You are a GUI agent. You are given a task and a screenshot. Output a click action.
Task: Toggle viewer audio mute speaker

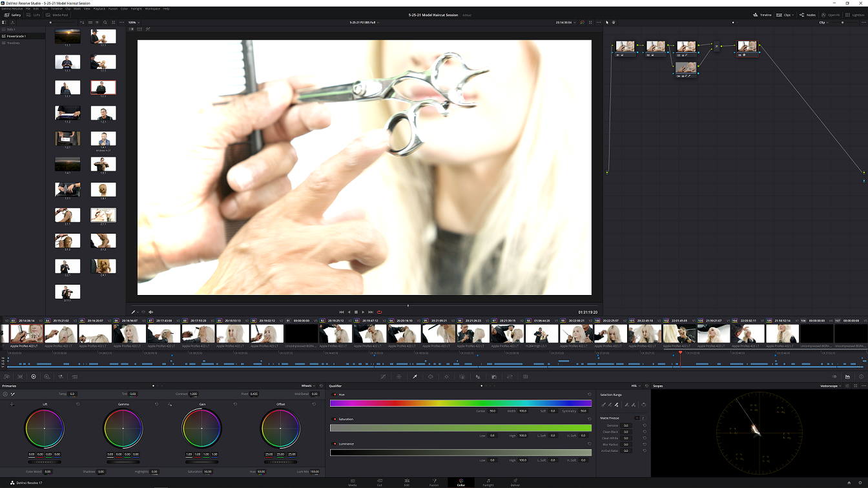pyautogui.click(x=150, y=312)
